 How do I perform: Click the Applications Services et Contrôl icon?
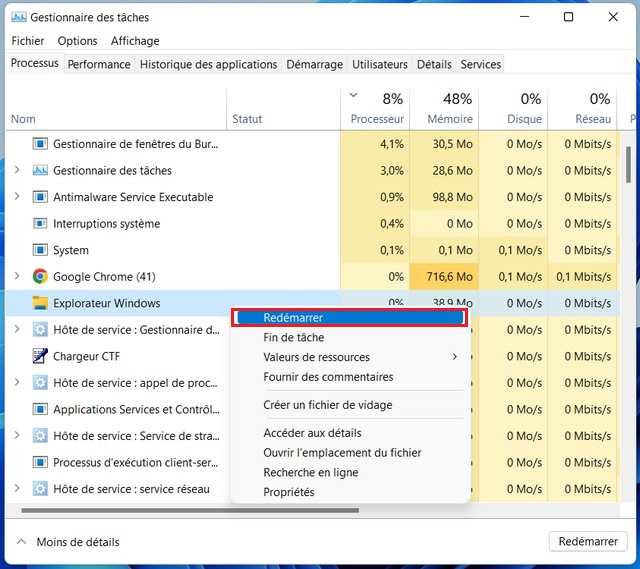click(40, 409)
